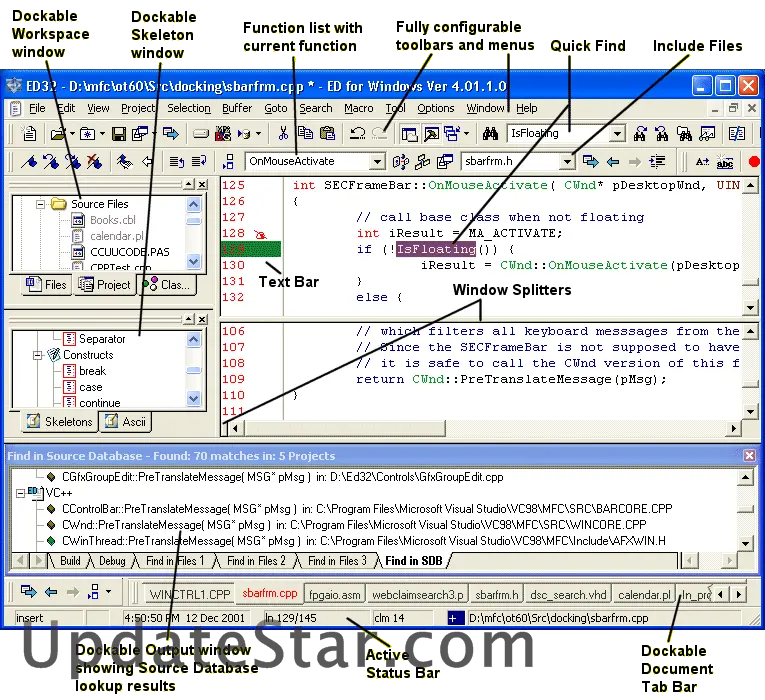Click the Save All windows icon
Viewport: 765px width, 700px height.
pyautogui.click(x=140, y=133)
